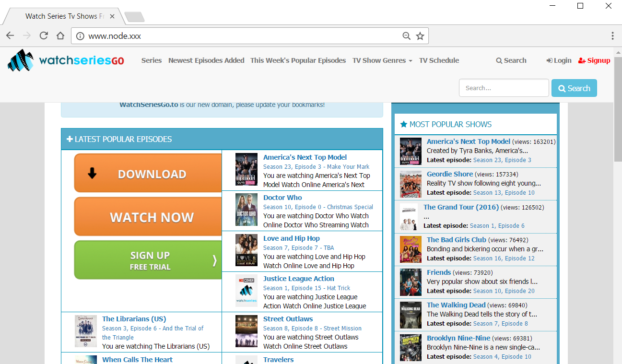Viewport: 622px width, 364px height.
Task: Click the red Signup link
Action: tap(594, 60)
